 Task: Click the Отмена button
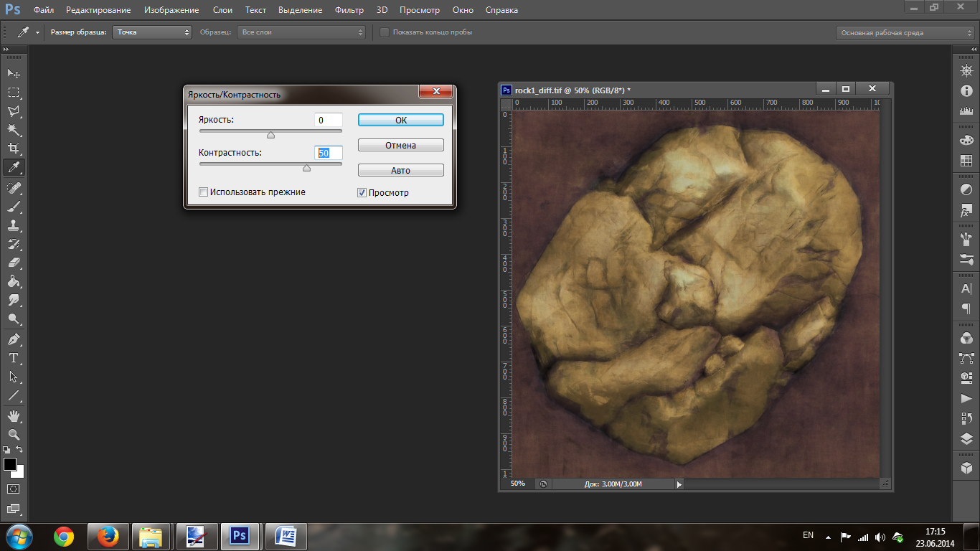pyautogui.click(x=400, y=146)
